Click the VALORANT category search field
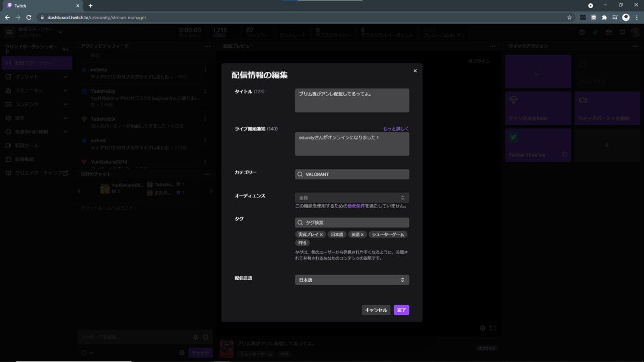 click(x=352, y=174)
